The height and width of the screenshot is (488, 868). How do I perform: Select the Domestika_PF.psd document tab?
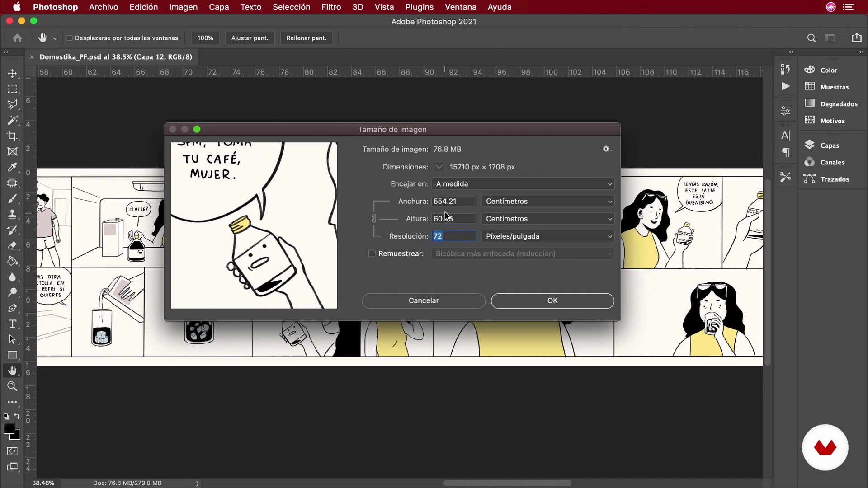point(116,57)
